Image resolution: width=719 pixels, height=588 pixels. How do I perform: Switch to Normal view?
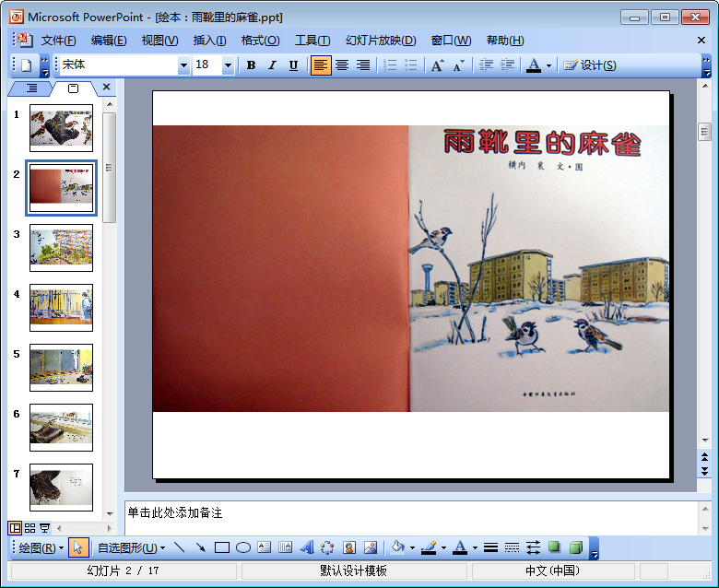click(x=15, y=528)
